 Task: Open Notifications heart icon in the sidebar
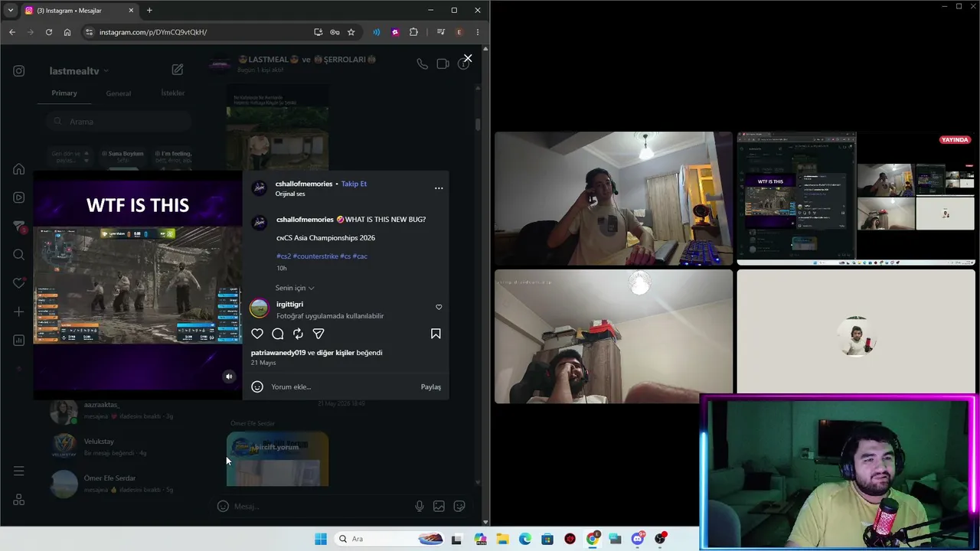(x=19, y=283)
